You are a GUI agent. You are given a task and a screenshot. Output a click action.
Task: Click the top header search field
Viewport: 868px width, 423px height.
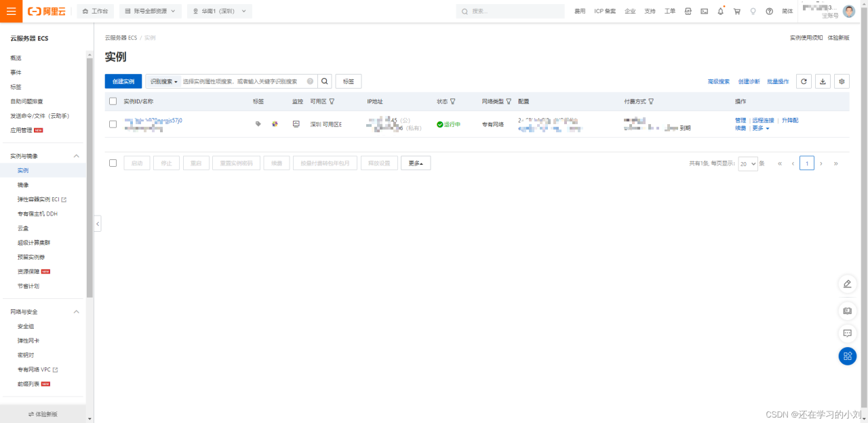pos(510,12)
